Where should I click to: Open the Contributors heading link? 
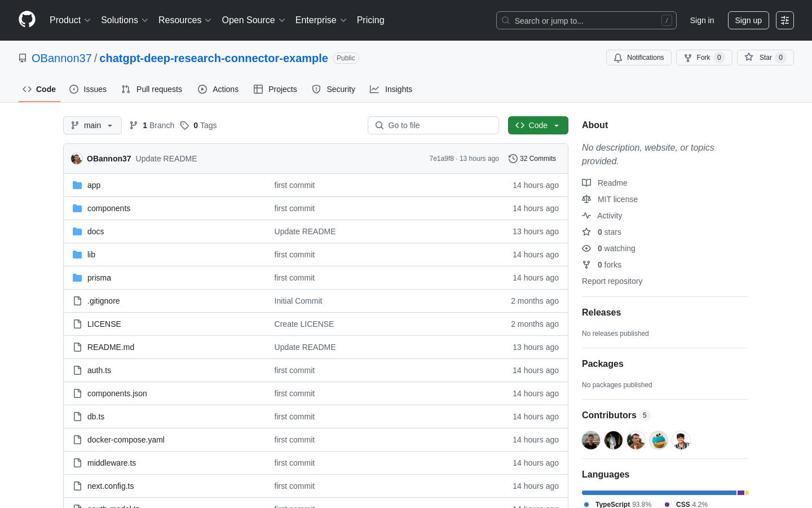[616, 415]
